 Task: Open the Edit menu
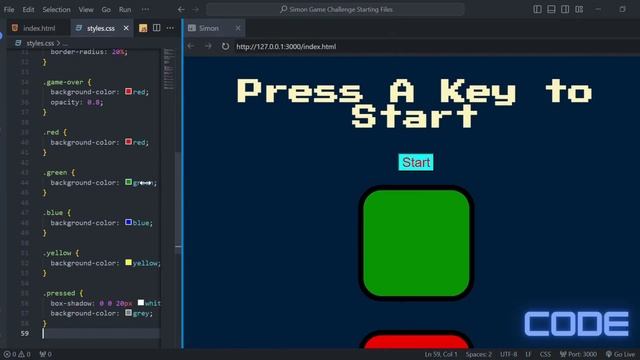pyautogui.click(x=28, y=9)
